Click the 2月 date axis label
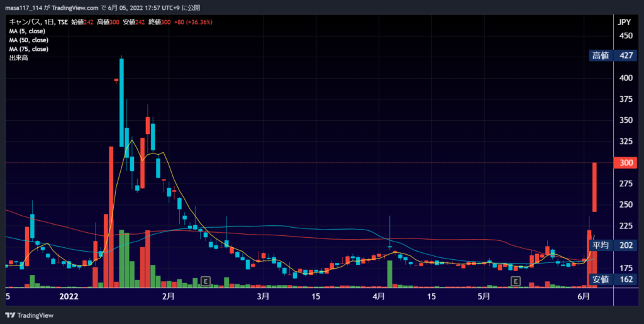 click(x=169, y=296)
